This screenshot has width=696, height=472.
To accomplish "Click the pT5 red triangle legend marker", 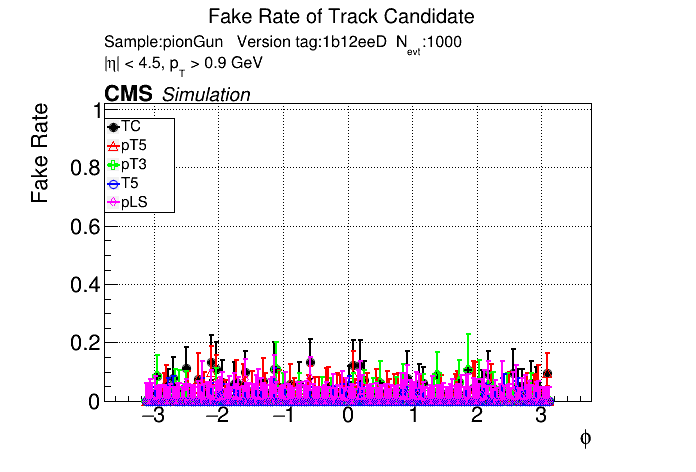I will click(x=114, y=146).
